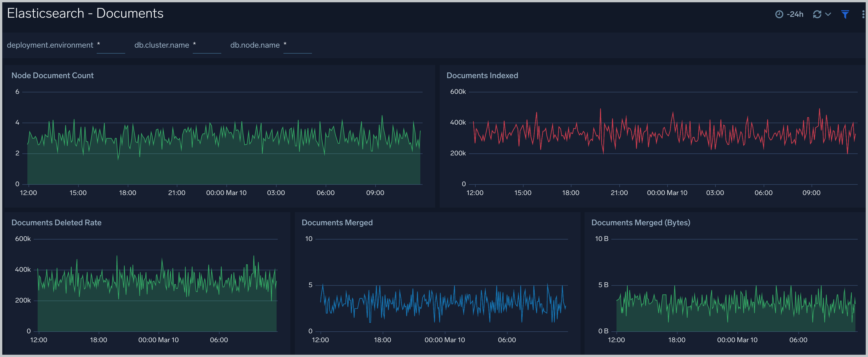Expand the refresh interval dropdown chevron
Image resolution: width=868 pixels, height=357 pixels.
(x=828, y=14)
